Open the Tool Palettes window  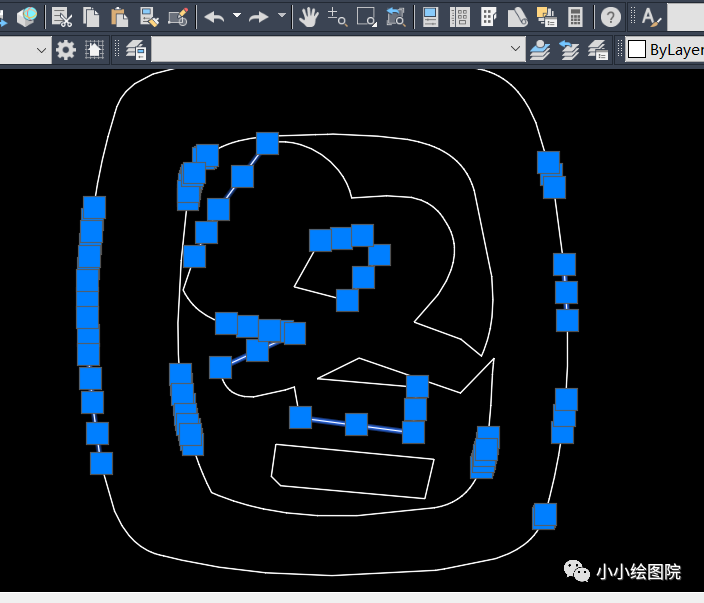[x=488, y=17]
